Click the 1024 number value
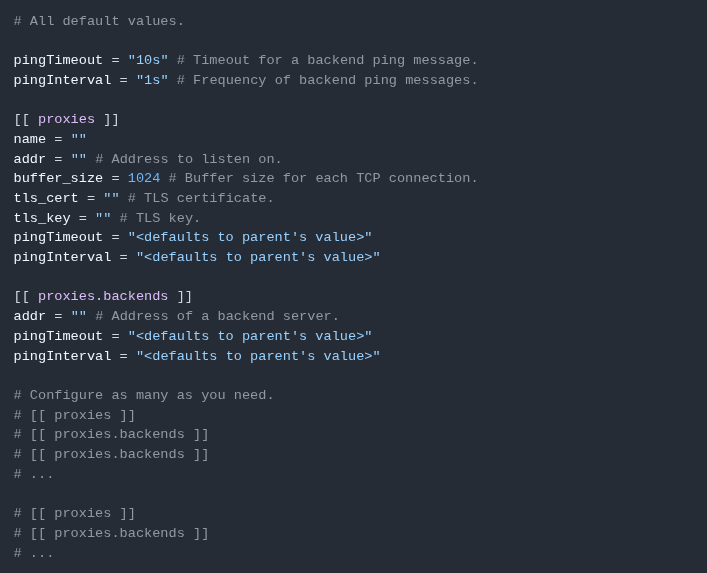707x573 pixels. click(144, 178)
